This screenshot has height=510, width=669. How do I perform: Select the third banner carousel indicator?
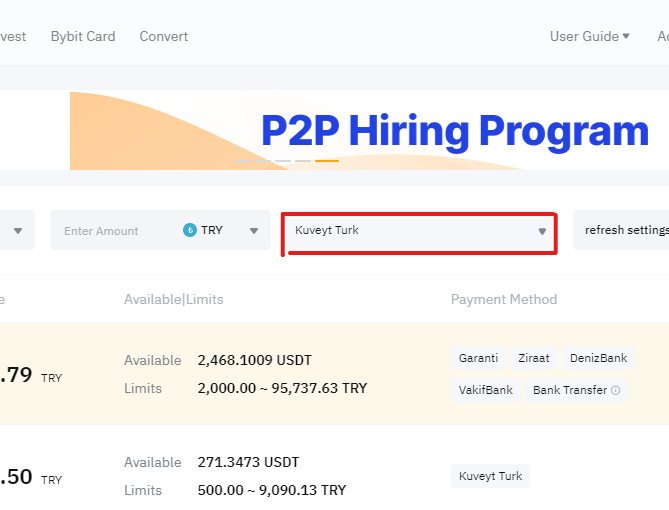coord(283,161)
